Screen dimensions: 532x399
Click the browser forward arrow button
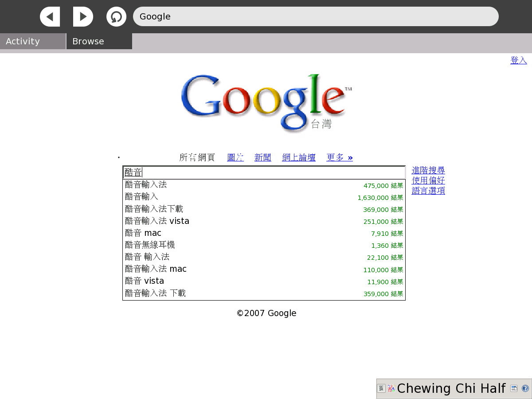(83, 17)
